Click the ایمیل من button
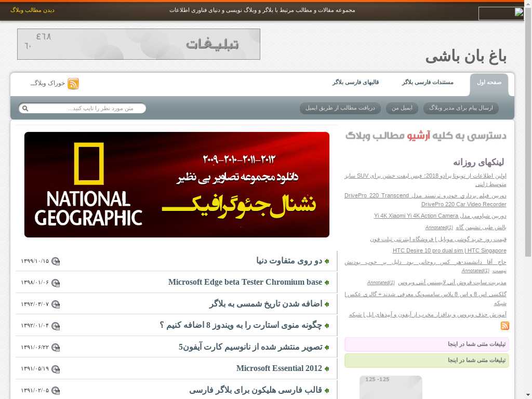 tap(402, 108)
